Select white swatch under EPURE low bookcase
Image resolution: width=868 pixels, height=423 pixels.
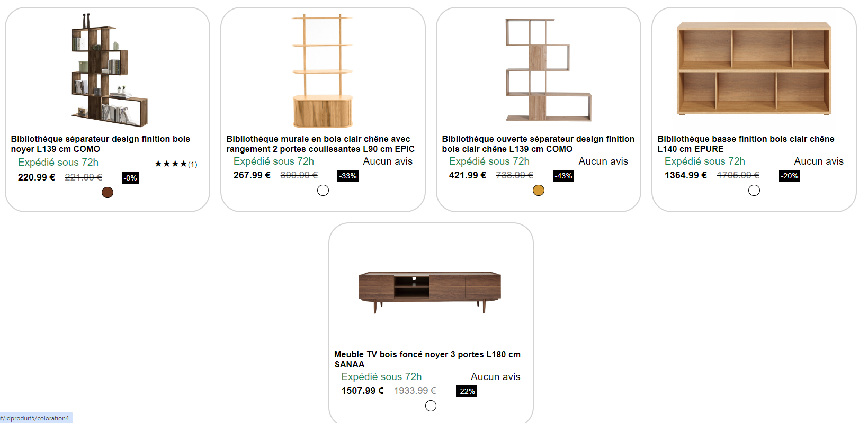[x=754, y=191]
